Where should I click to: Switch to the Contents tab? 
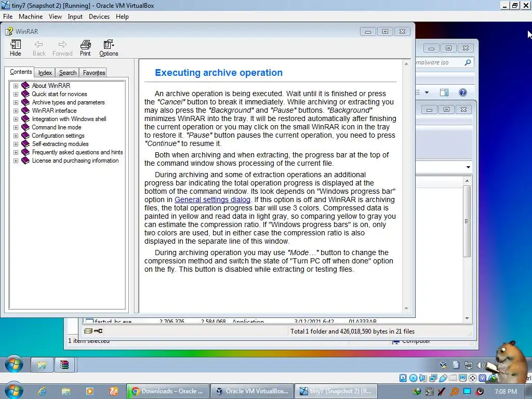pos(21,72)
